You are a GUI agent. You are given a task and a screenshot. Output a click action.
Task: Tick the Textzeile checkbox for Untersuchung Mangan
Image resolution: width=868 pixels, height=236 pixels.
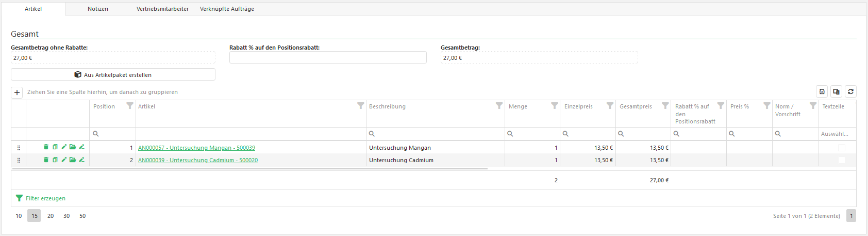coord(841,148)
